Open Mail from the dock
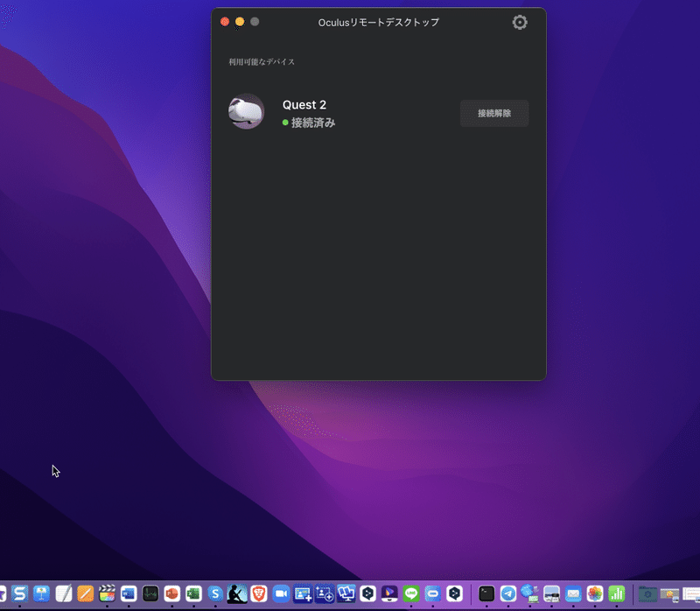Viewport: 700px width, 611px height. coord(573,594)
